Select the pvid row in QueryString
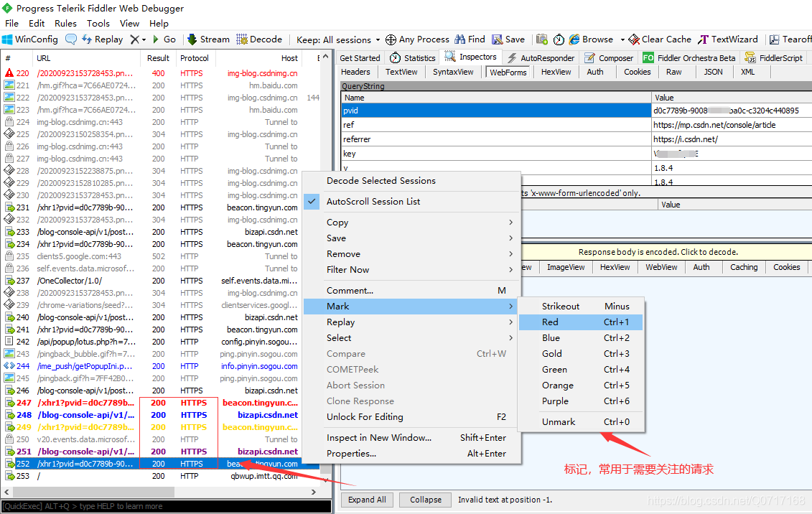 (576, 111)
